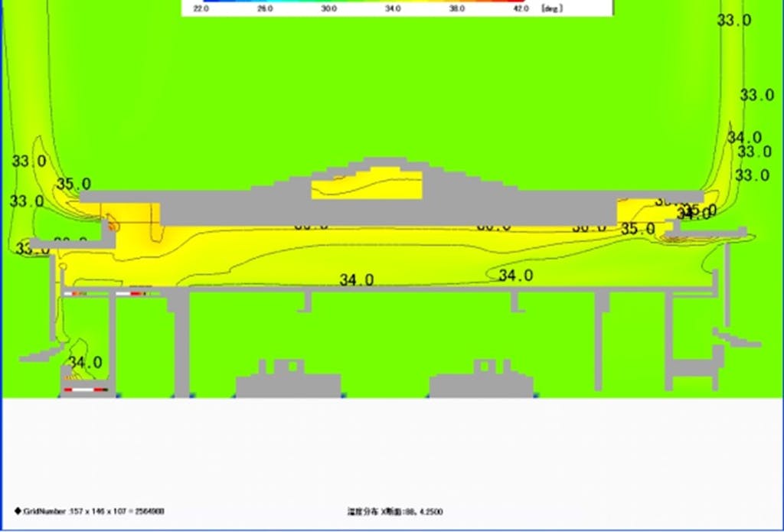Screen dimensions: 784x532
Task: Click the centered 34.0 label above the floor slab
Action: (x=357, y=280)
